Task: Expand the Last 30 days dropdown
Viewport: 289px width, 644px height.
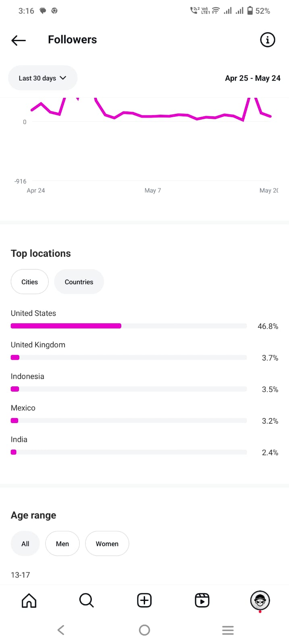Action: (x=43, y=78)
